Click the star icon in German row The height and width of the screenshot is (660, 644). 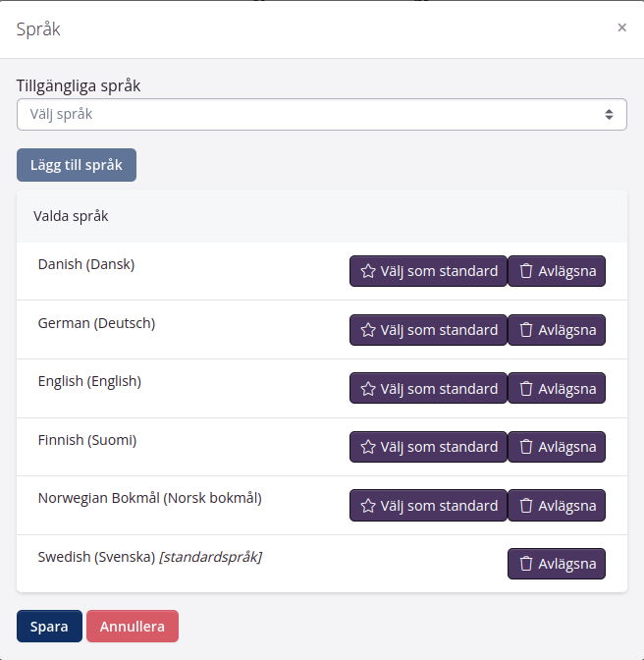[368, 330]
